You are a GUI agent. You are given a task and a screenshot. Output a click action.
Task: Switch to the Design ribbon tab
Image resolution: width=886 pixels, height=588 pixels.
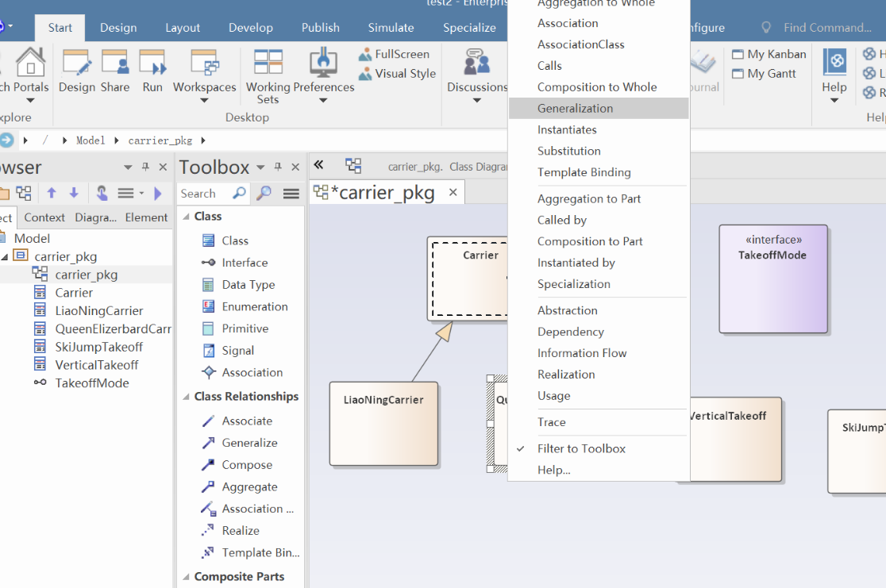tap(118, 28)
